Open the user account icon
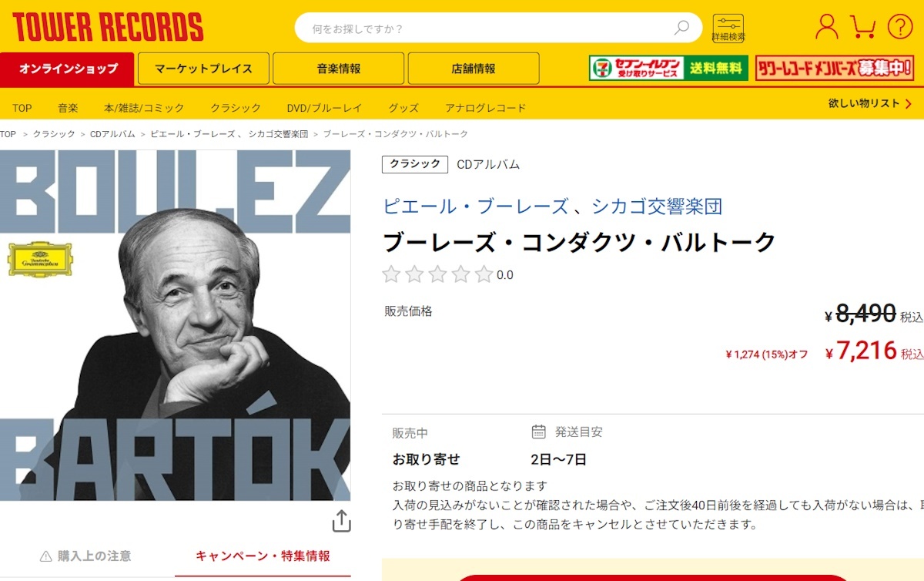 click(826, 27)
